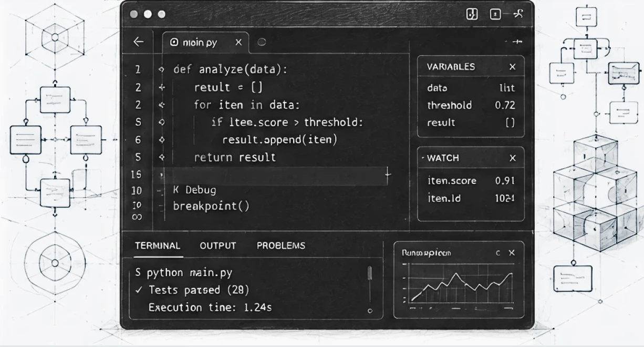Close the VARIABLES panel
Image resolution: width=644 pixels, height=347 pixels.
click(513, 67)
